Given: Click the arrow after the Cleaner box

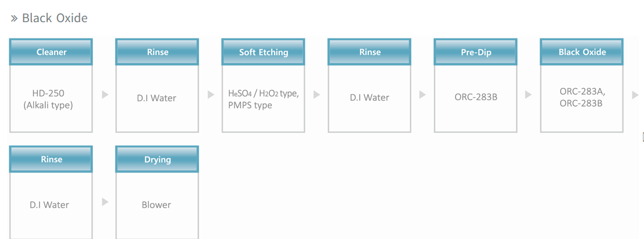Looking at the screenshot, I should coord(105,94).
